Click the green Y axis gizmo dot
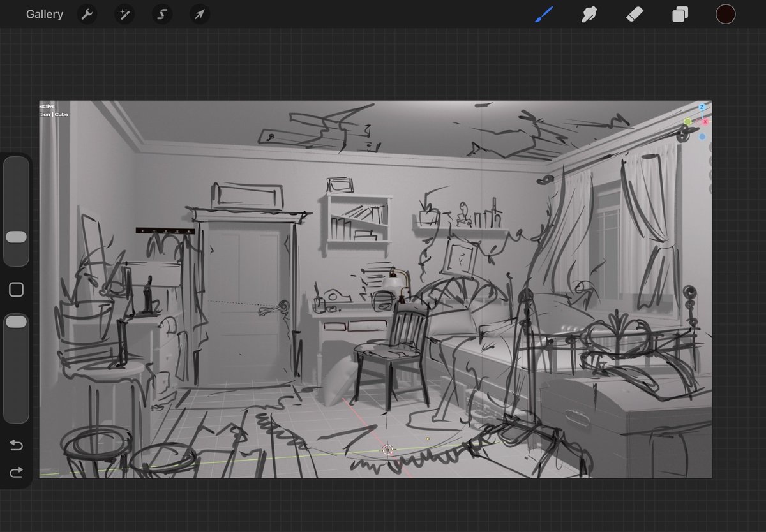The width and height of the screenshot is (766, 532). pyautogui.click(x=688, y=121)
